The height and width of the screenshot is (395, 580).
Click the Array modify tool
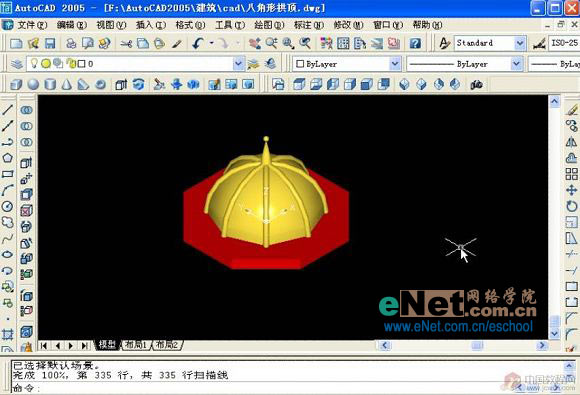tap(571, 174)
